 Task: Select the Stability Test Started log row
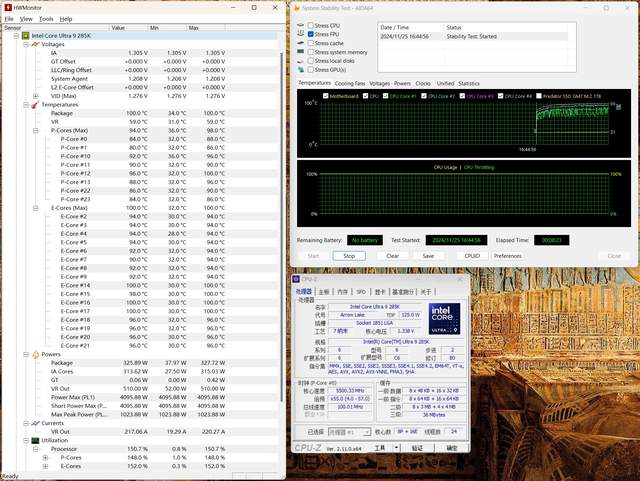470,36
